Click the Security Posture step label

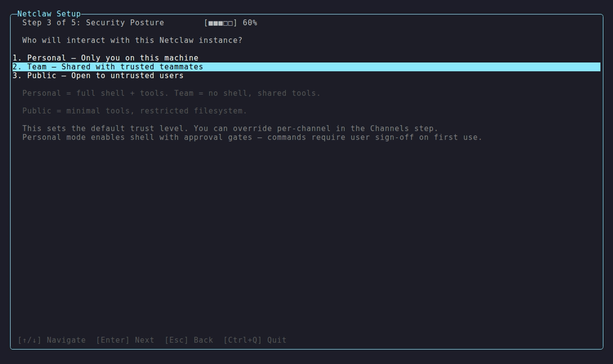[125, 23]
